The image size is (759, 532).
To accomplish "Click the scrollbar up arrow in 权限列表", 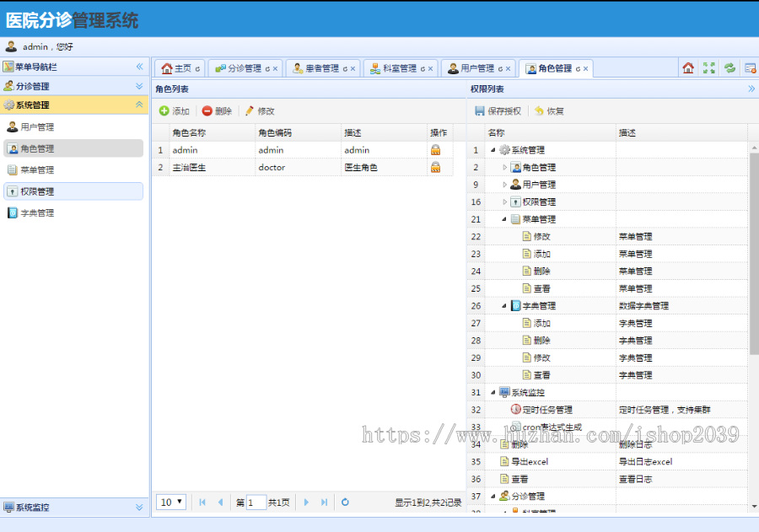I will point(754,147).
